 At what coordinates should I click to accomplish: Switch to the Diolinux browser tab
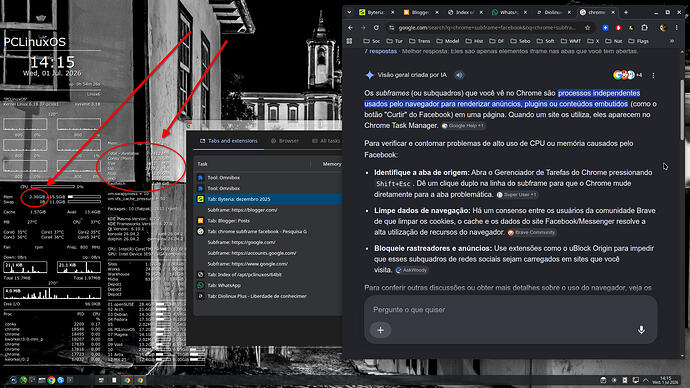tap(552, 12)
